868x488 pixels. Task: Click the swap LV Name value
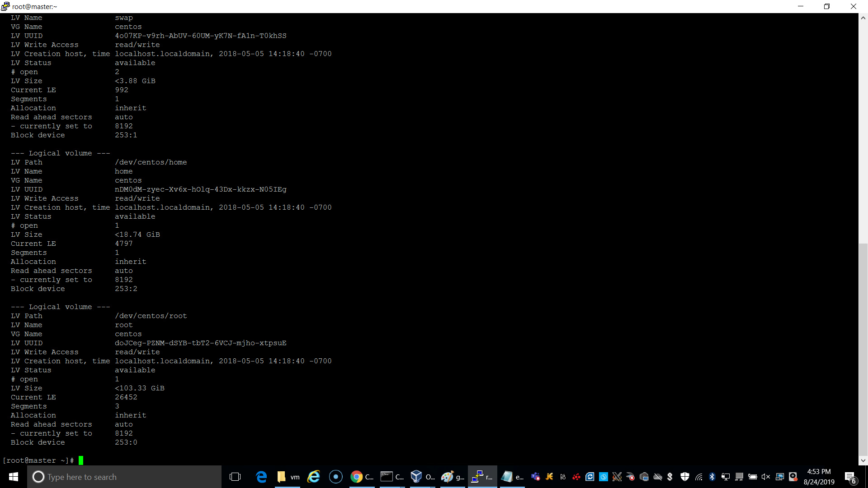click(123, 18)
